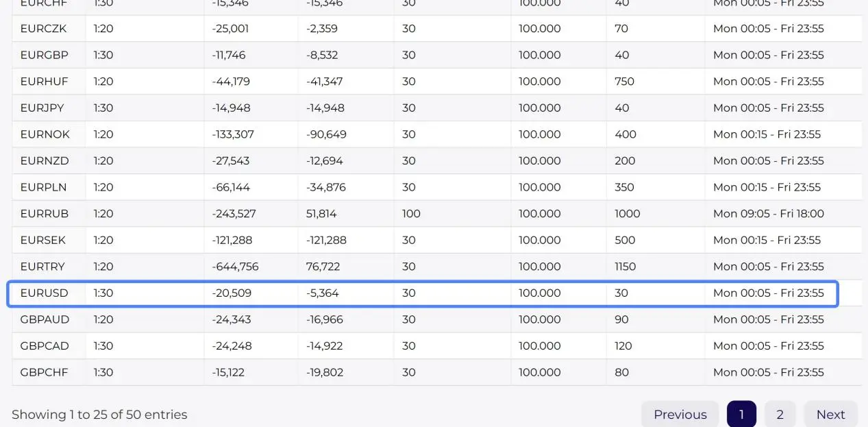This screenshot has height=427, width=868.
Task: Select current page 1 button
Action: pyautogui.click(x=741, y=414)
